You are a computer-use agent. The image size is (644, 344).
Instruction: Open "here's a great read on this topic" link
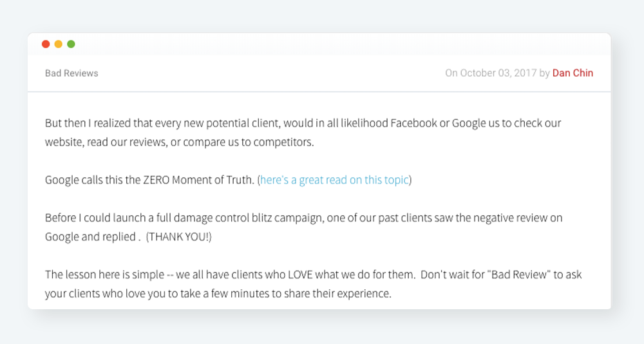coord(334,180)
